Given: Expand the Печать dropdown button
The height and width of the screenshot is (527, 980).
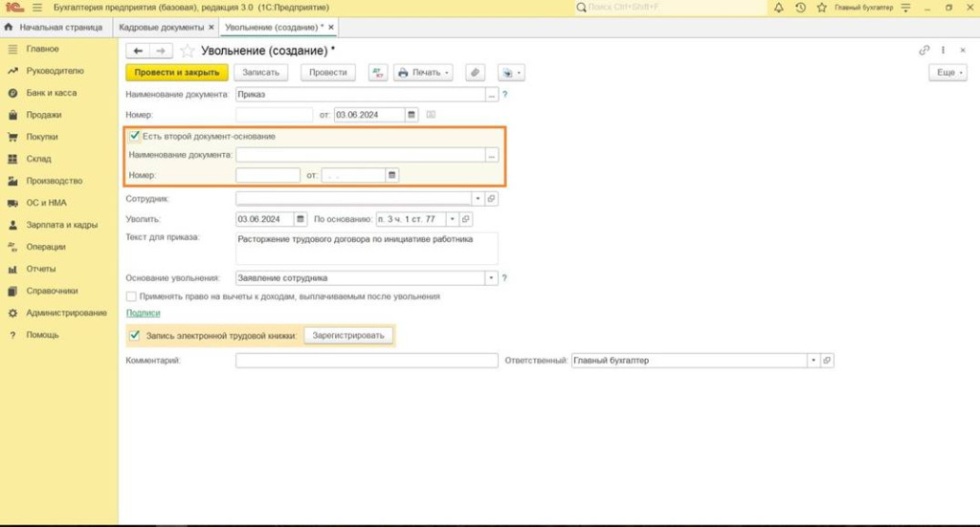Looking at the screenshot, I should (x=423, y=73).
